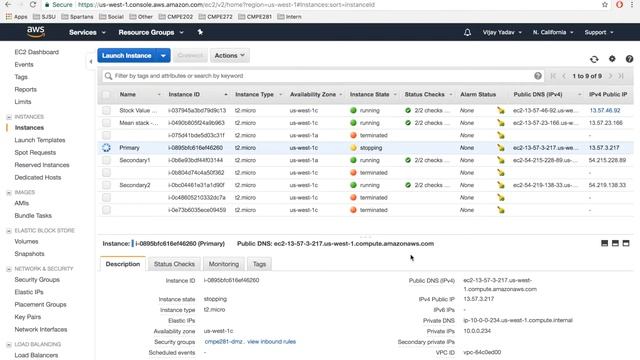
Task: Collapse the ELASTIC BLOCK STORE section
Action: click(x=9, y=231)
